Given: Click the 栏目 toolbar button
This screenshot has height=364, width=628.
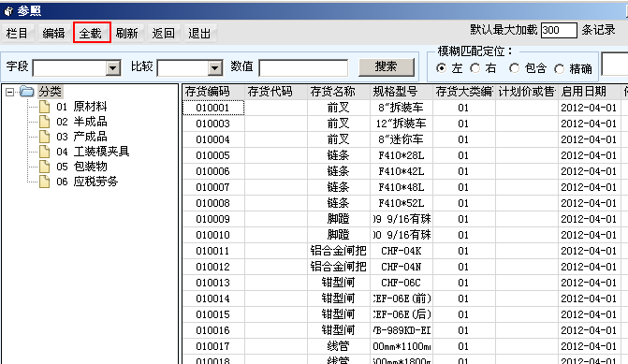Looking at the screenshot, I should pyautogui.click(x=17, y=33).
